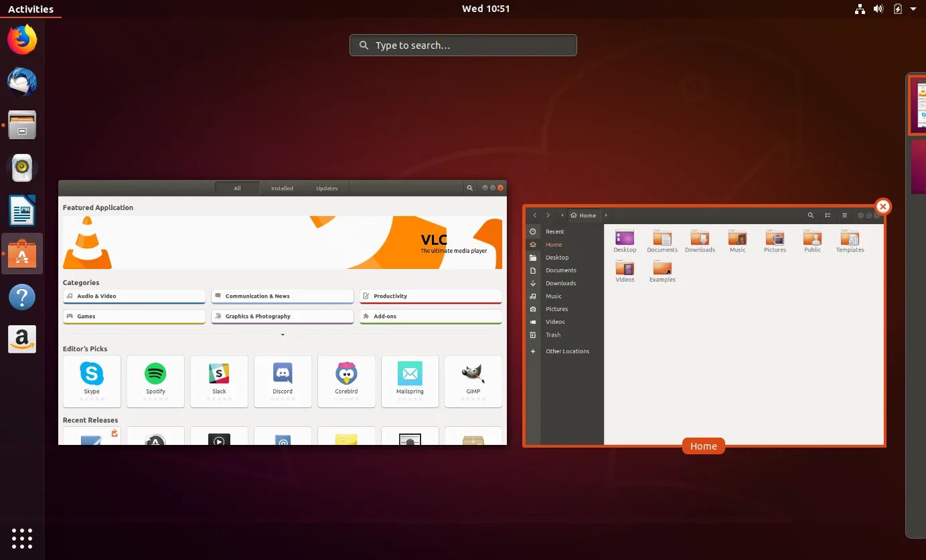Select Home in Files sidebar

tap(566, 245)
